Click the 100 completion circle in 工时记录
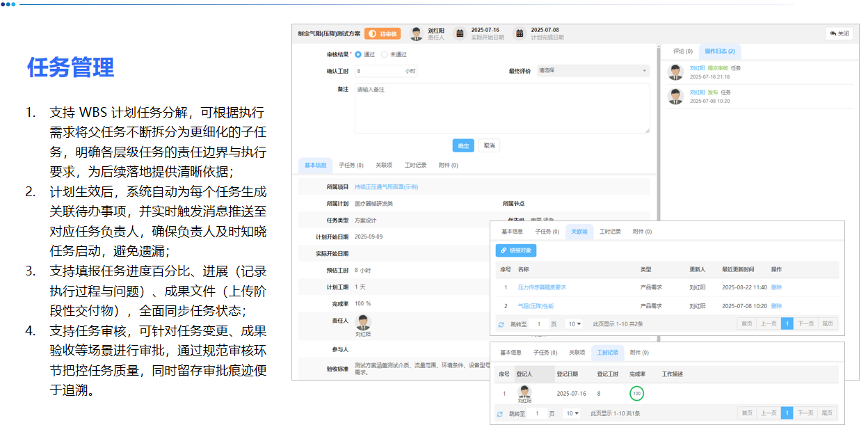Image resolution: width=868 pixels, height=432 pixels. tap(636, 394)
